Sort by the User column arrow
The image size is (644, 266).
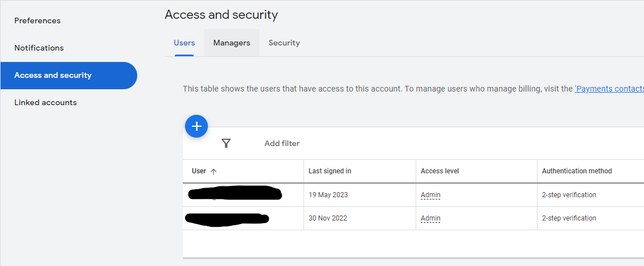pos(214,171)
